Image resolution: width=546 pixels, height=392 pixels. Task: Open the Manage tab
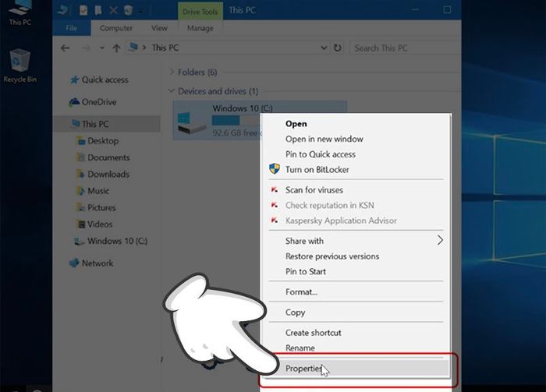pyautogui.click(x=200, y=28)
